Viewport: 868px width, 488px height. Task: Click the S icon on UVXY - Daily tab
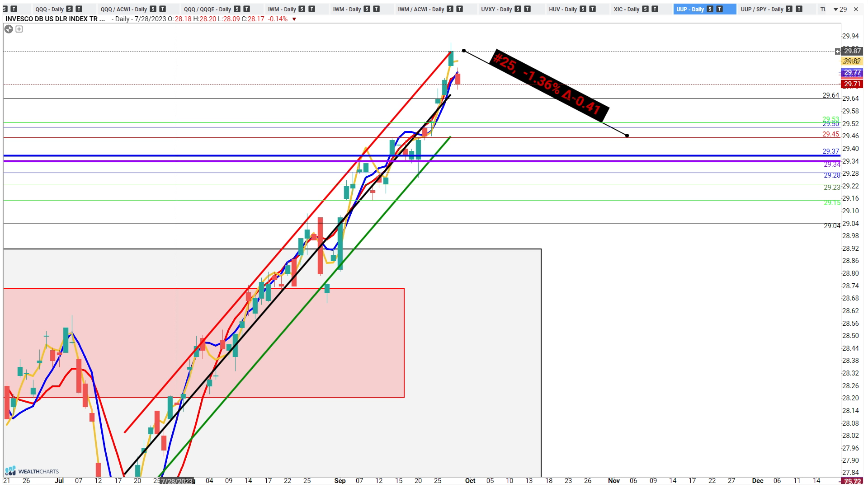pos(518,9)
